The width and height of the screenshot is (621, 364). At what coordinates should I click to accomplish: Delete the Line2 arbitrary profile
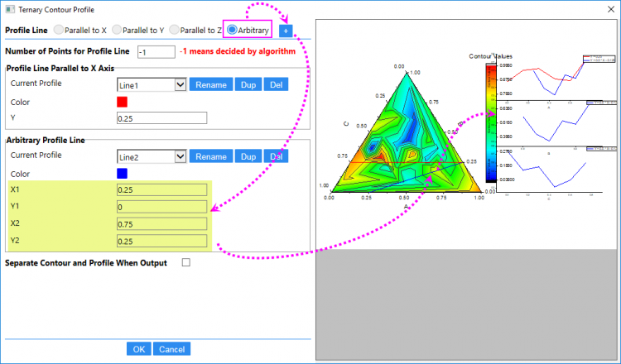click(x=276, y=156)
